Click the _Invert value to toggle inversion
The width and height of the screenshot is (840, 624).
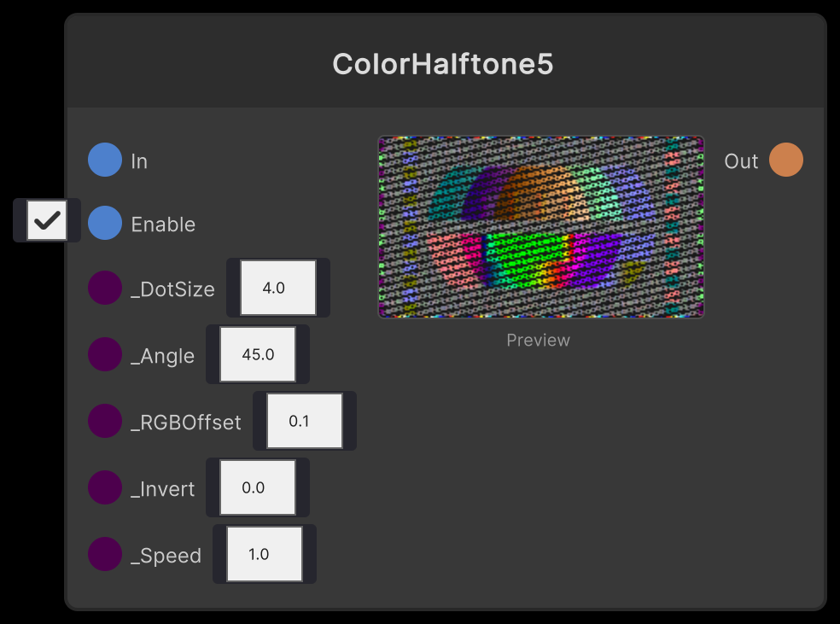pos(258,487)
